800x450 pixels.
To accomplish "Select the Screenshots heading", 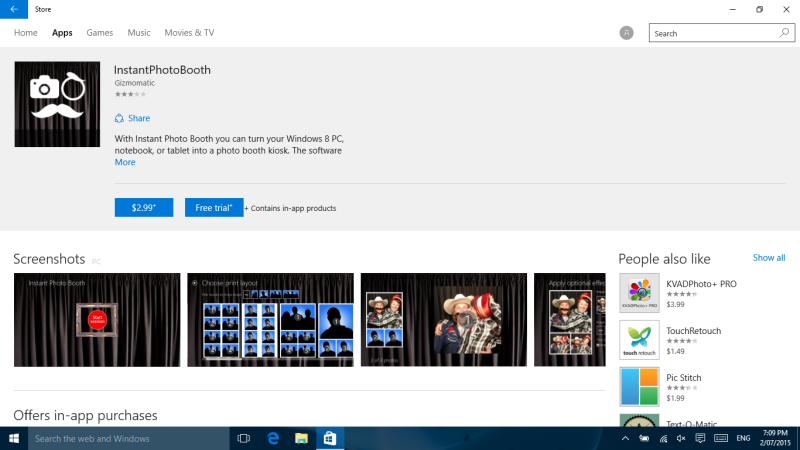I will 49,259.
